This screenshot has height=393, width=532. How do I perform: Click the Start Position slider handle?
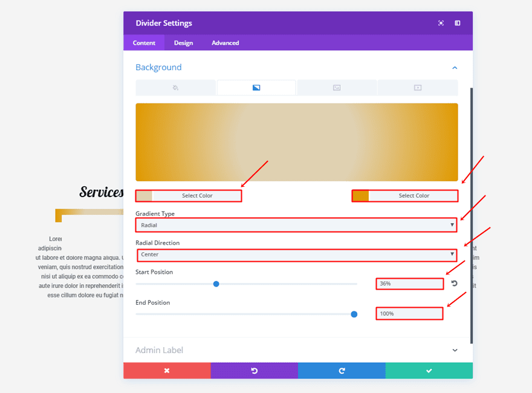pyautogui.click(x=216, y=284)
